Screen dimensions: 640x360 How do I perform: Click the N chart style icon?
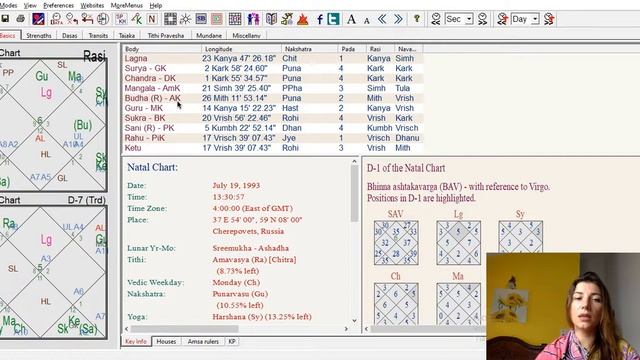click(x=152, y=19)
